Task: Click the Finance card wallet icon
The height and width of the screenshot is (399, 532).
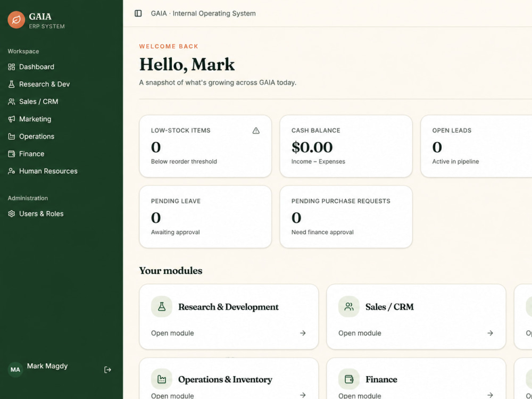Action: click(x=349, y=379)
